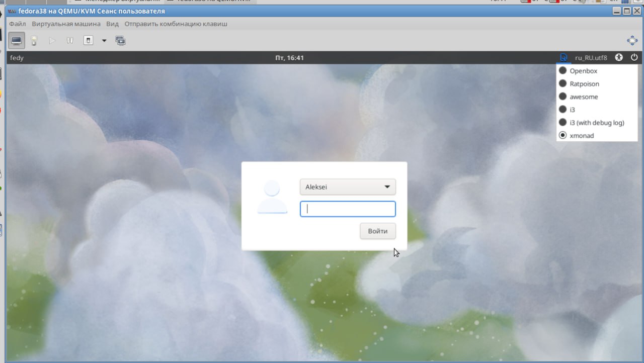Maximize the fedora38 QEMU/KVM window
Viewport: 644px width, 363px height.
click(627, 11)
